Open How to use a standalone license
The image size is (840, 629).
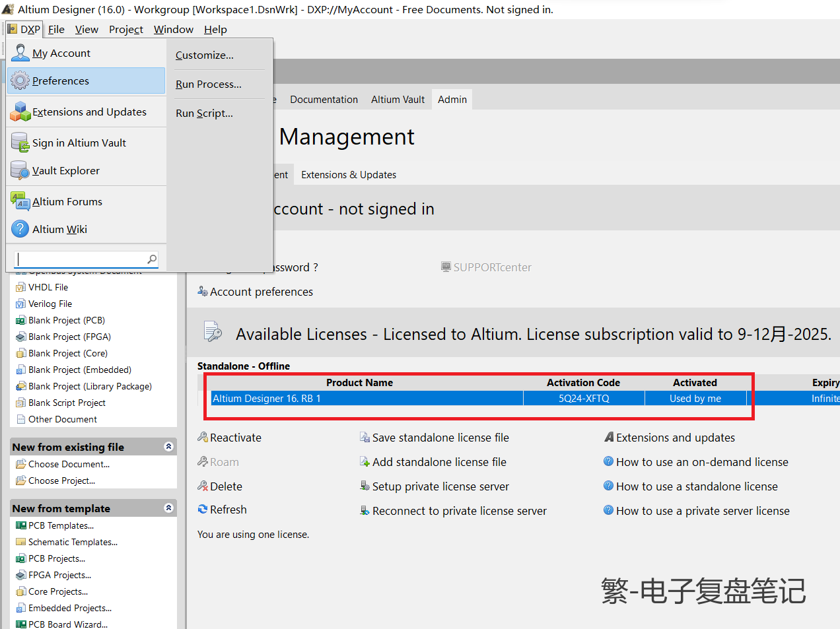(697, 486)
